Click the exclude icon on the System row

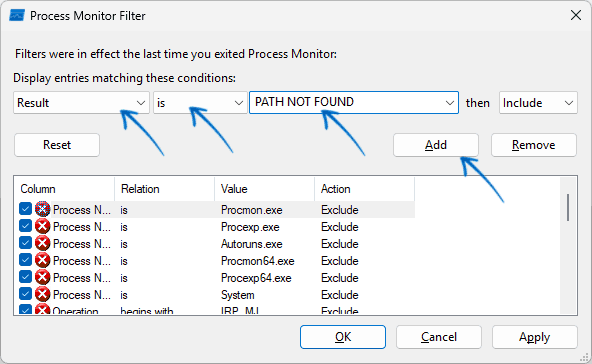(43, 295)
